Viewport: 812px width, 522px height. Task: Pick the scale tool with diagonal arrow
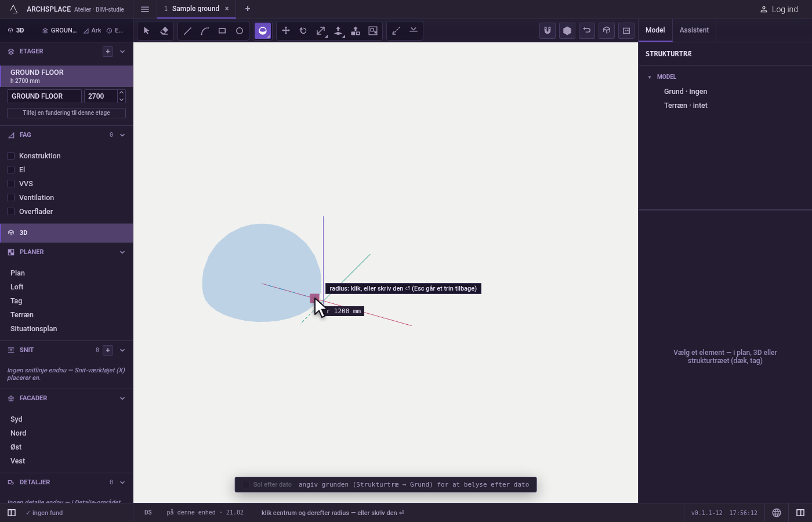pos(321,31)
